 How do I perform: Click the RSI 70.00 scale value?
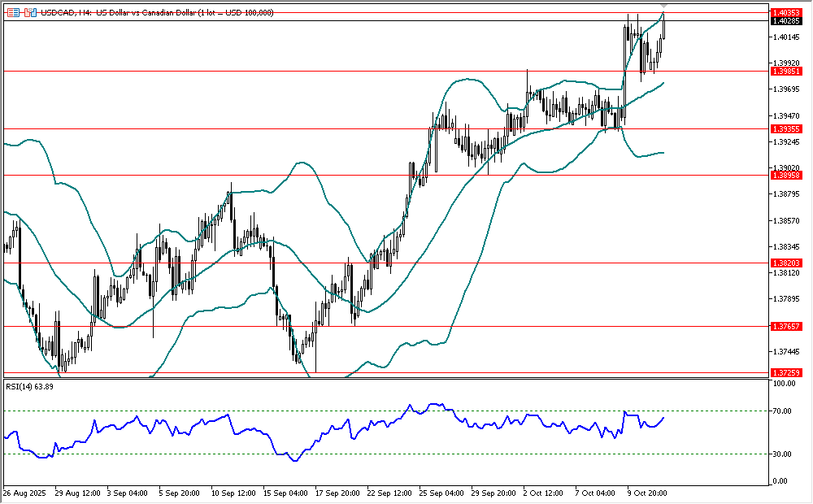coord(783,411)
